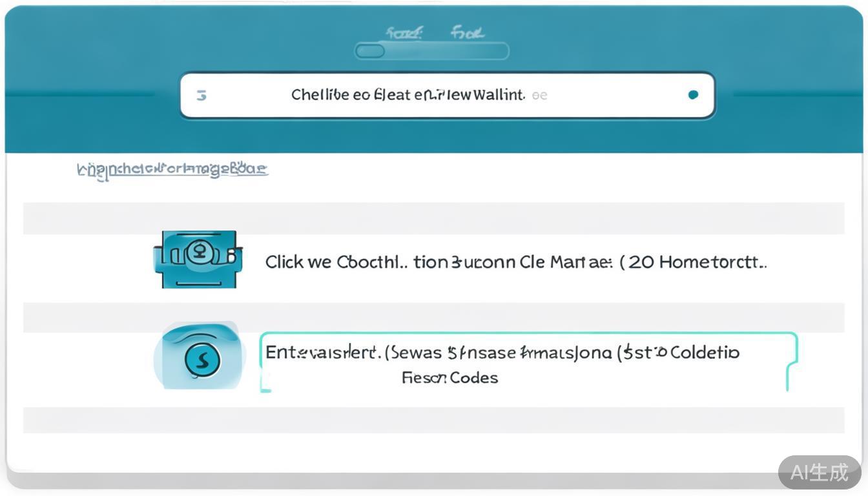Click the 'Fesoc Codes' label
The height and width of the screenshot is (496, 868).
[449, 378]
